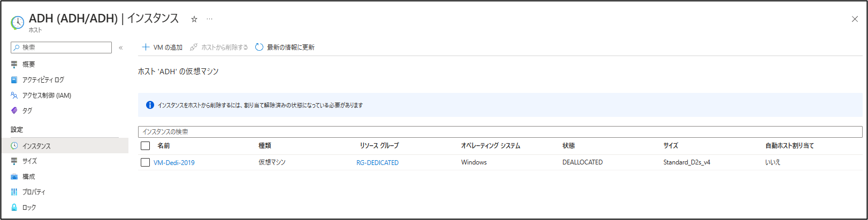Click the purple tag icon

point(14,111)
